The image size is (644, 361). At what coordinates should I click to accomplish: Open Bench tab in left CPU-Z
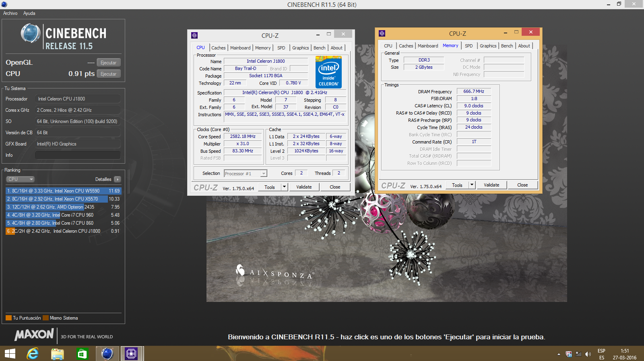[x=320, y=48]
